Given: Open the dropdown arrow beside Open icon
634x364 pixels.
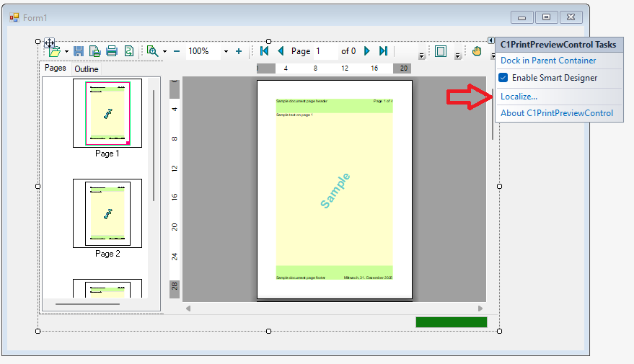Looking at the screenshot, I should click(66, 52).
